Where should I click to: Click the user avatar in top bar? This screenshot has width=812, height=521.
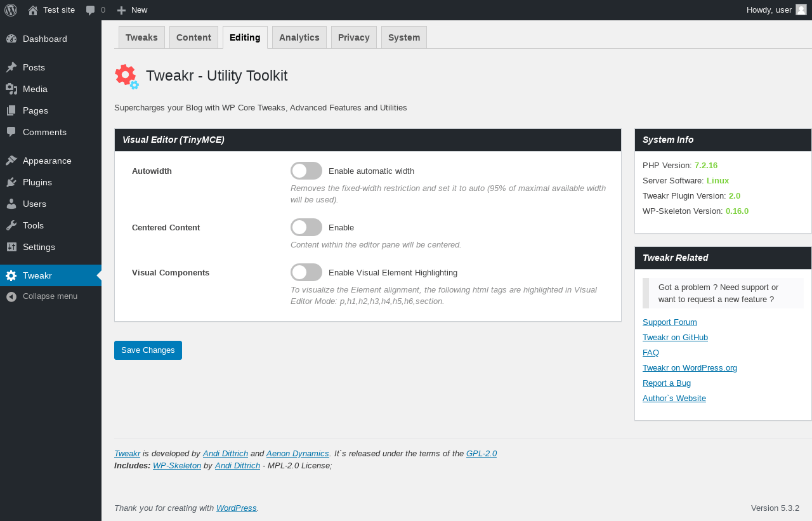tap(801, 10)
